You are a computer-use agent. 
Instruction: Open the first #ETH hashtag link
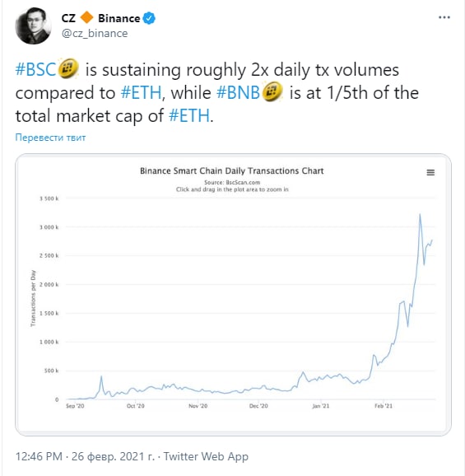pyautogui.click(x=141, y=92)
